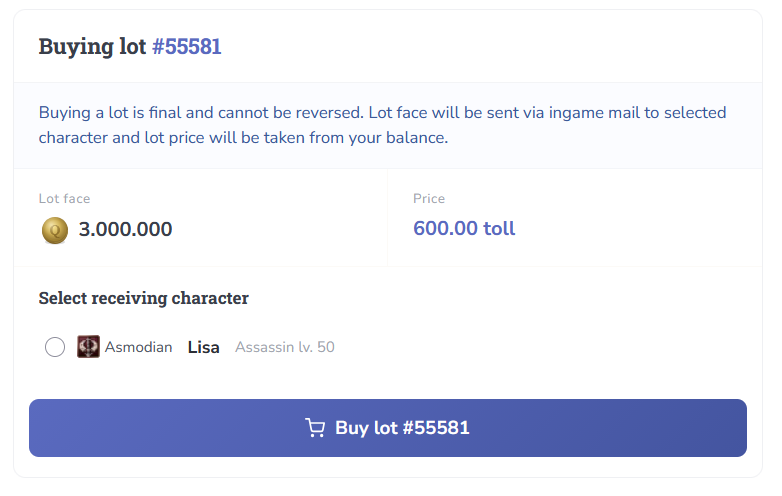This screenshot has height=496, width=782.
Task: Select Lisa's radio button
Action: click(55, 347)
